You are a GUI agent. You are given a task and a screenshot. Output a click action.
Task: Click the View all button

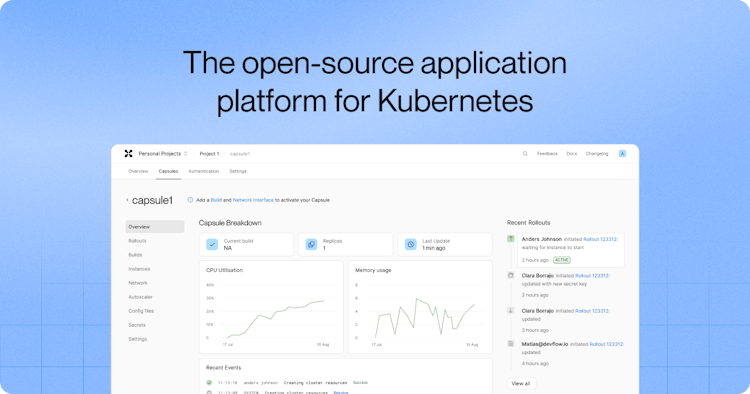[x=521, y=383]
